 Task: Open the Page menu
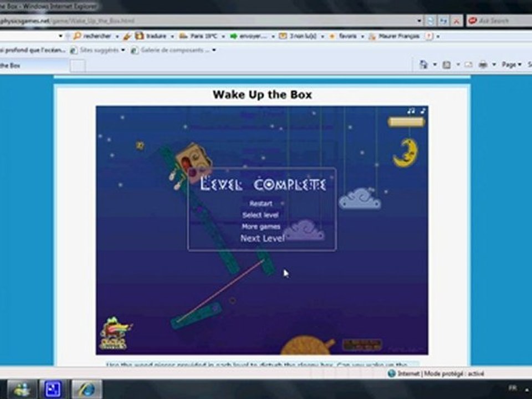click(x=511, y=64)
